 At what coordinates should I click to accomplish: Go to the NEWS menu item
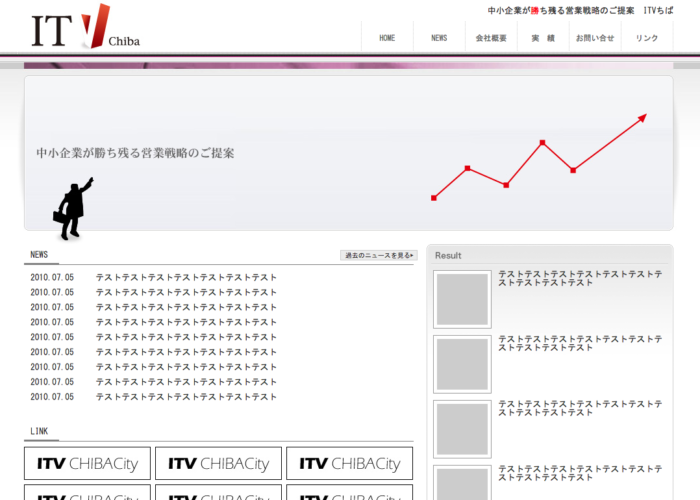click(439, 38)
